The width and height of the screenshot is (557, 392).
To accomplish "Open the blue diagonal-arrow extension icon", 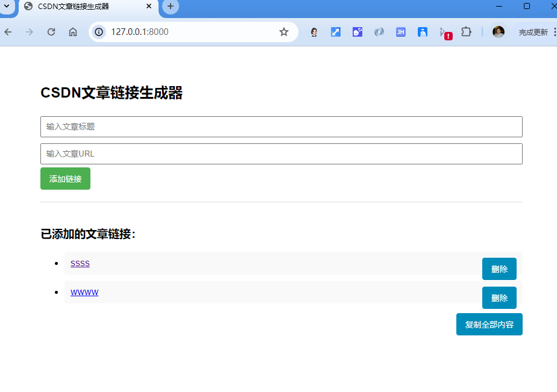I will pyautogui.click(x=336, y=32).
